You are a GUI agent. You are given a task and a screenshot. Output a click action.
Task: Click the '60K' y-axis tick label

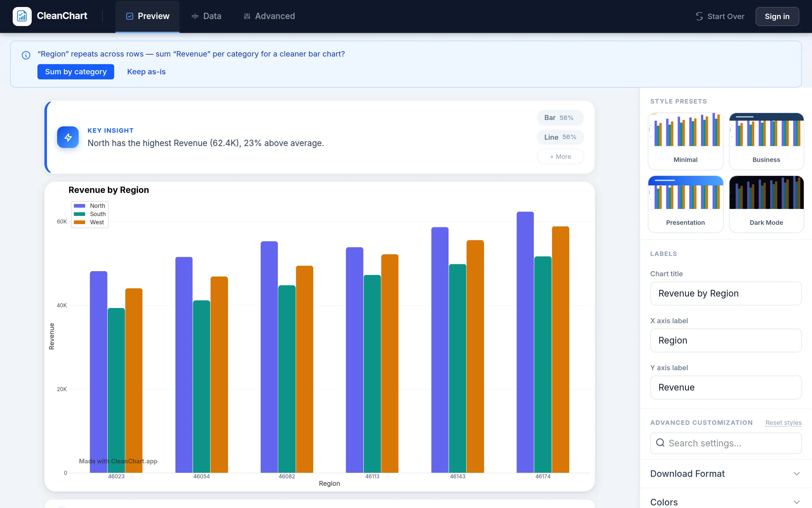coord(62,221)
